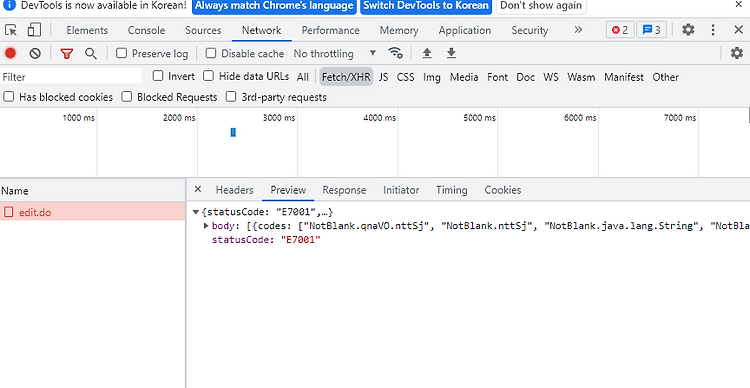750x388 pixels.
Task: Click the edit.do request icon
Action: [x=9, y=212]
